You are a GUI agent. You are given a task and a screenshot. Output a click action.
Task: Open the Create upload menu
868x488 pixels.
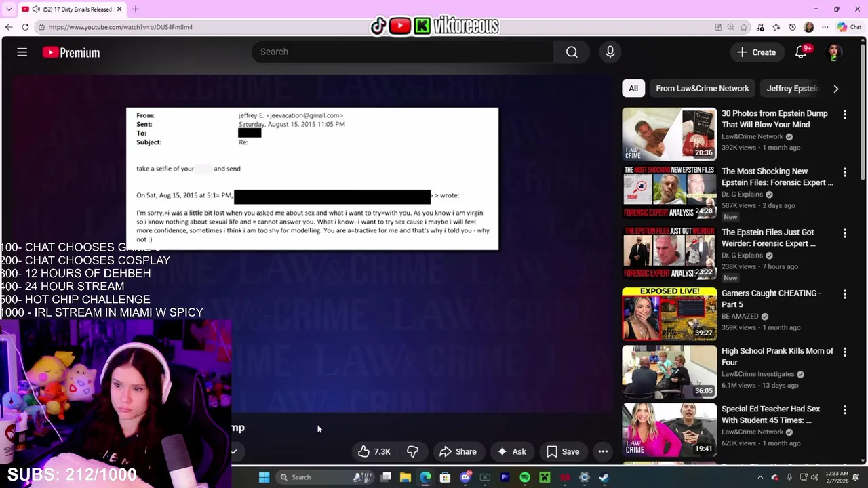tap(756, 52)
